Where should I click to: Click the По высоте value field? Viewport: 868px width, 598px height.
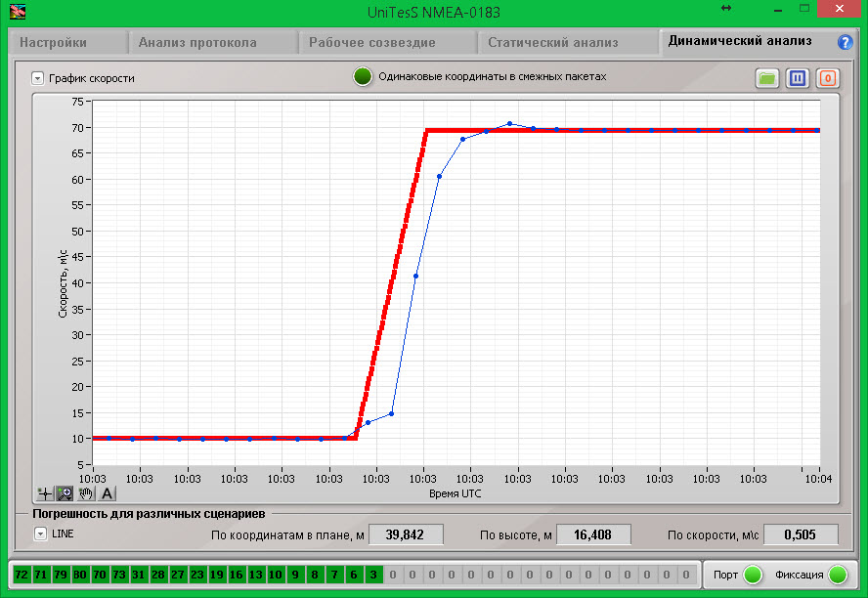tap(593, 534)
